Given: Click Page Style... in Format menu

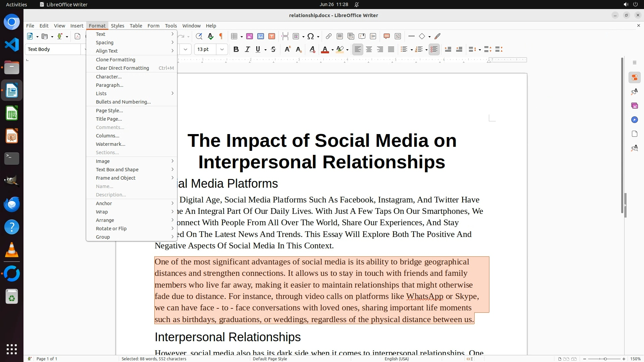Looking at the screenshot, I should tap(109, 111).
